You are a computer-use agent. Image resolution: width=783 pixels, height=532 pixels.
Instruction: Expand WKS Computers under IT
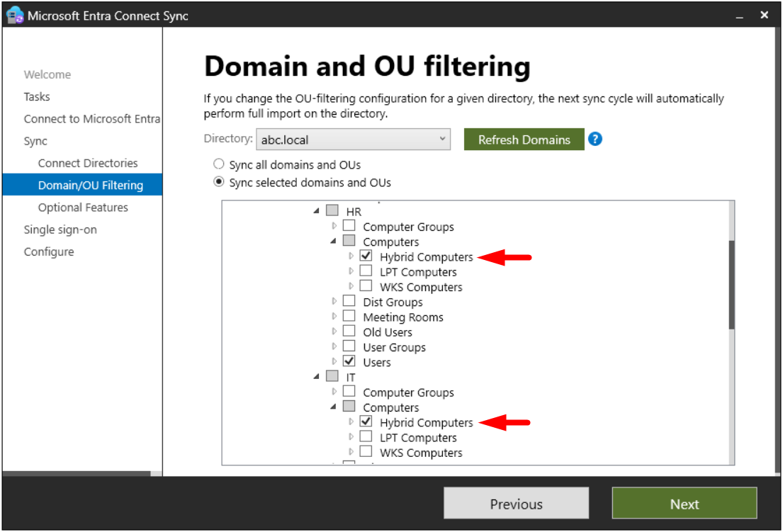point(351,452)
